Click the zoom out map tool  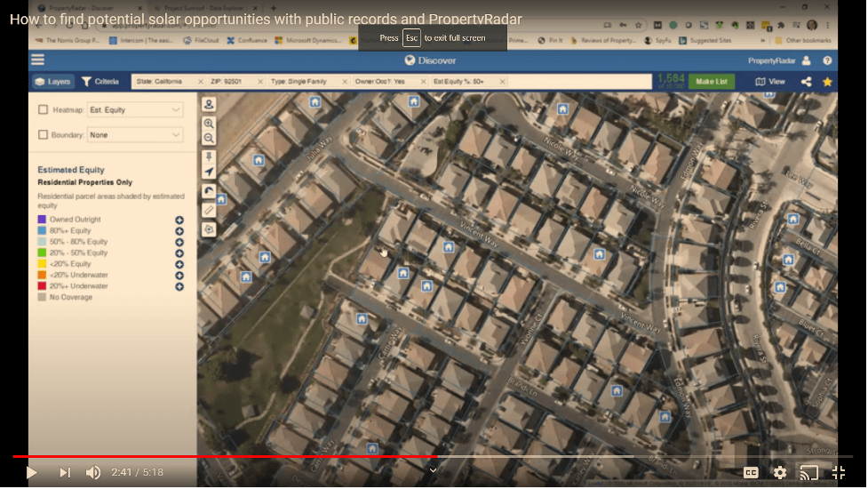click(209, 138)
